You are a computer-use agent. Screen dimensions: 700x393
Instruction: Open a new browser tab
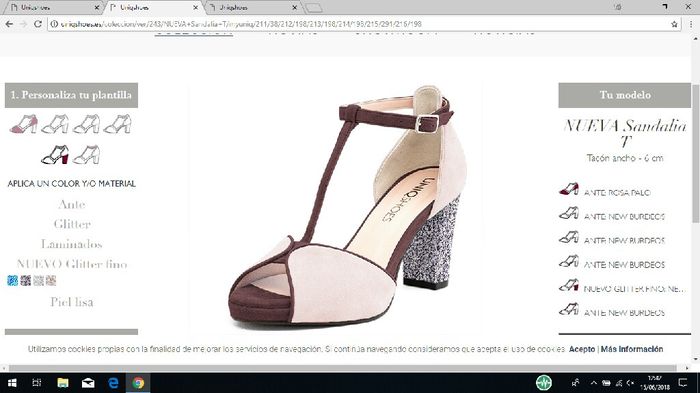pyautogui.click(x=313, y=8)
